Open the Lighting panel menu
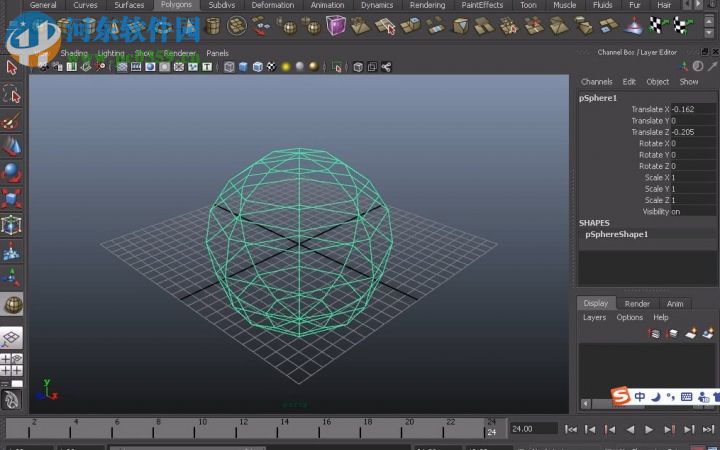720x450 pixels. coord(111,53)
